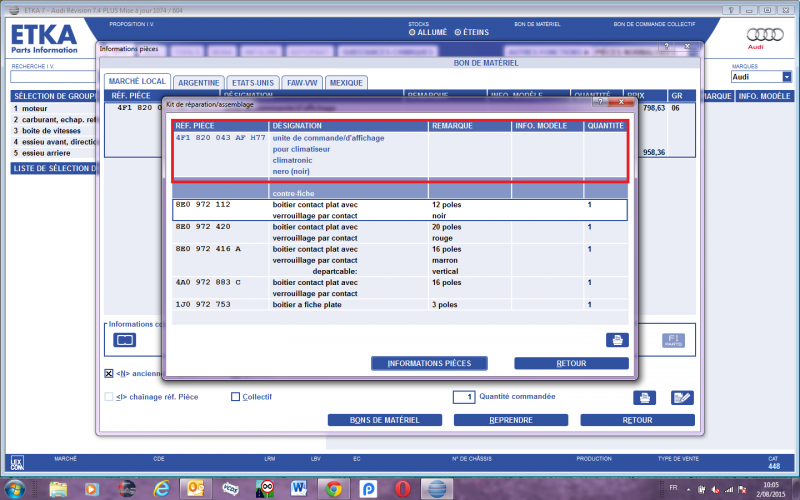This screenshot has width=800, height=500.
Task: Click the QUANTITE column header in kit dialog
Action: [x=605, y=126]
